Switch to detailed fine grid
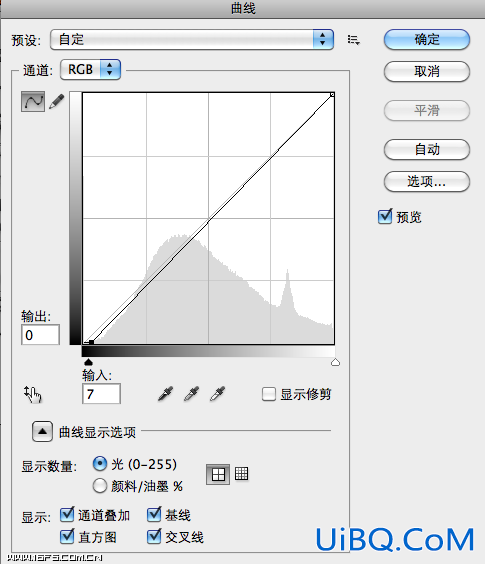This screenshot has height=564, width=485. click(241, 474)
